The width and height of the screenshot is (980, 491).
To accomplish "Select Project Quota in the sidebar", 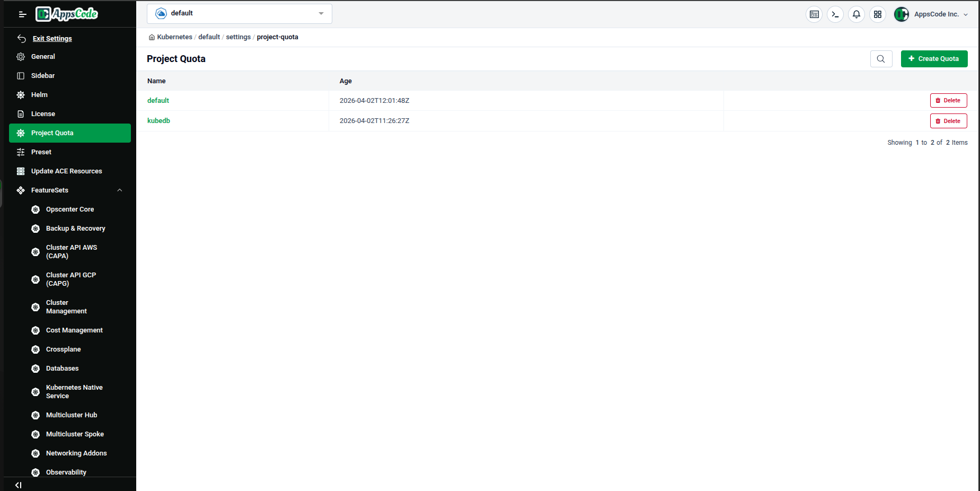I will click(x=52, y=133).
